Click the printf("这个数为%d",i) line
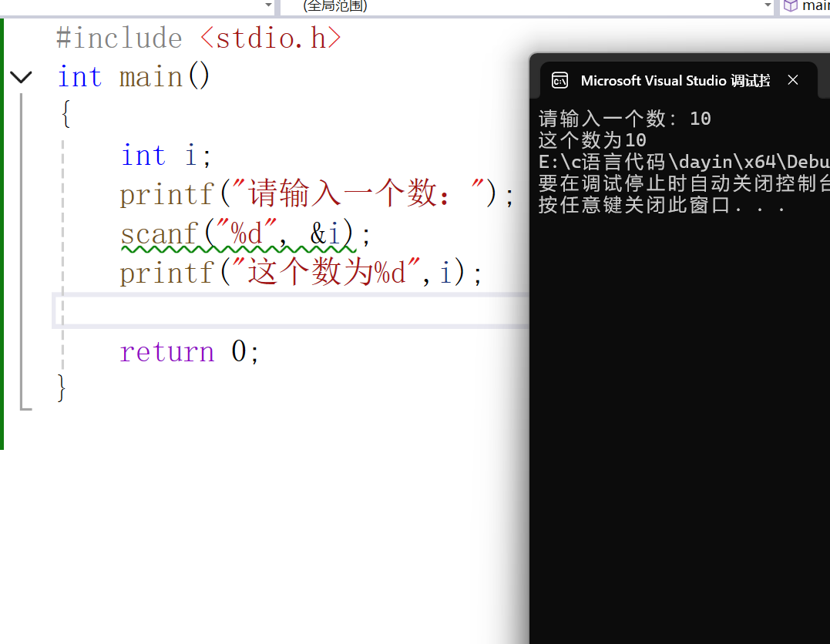Screen dimensions: 830x644 301,273
